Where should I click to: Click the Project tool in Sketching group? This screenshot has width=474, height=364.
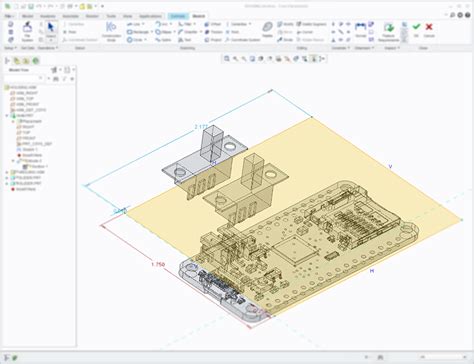213,40
